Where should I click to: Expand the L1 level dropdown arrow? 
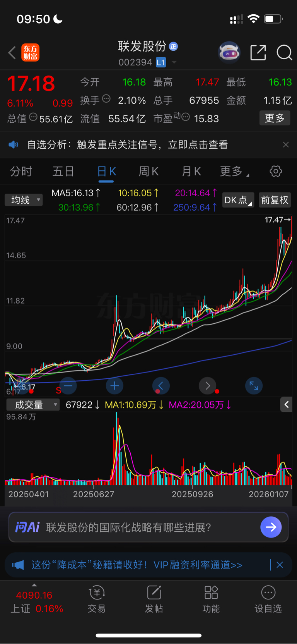(174, 62)
